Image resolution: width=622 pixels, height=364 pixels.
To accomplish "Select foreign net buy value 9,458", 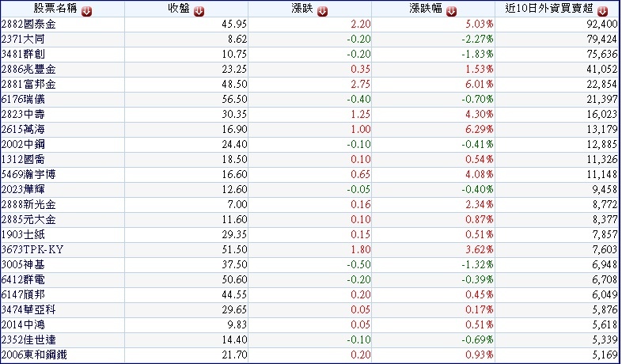I will (605, 190).
